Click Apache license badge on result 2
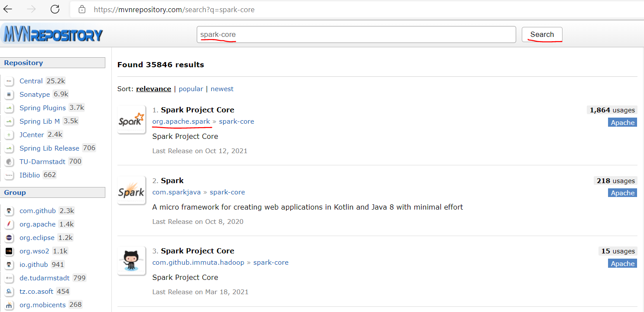 pyautogui.click(x=623, y=193)
